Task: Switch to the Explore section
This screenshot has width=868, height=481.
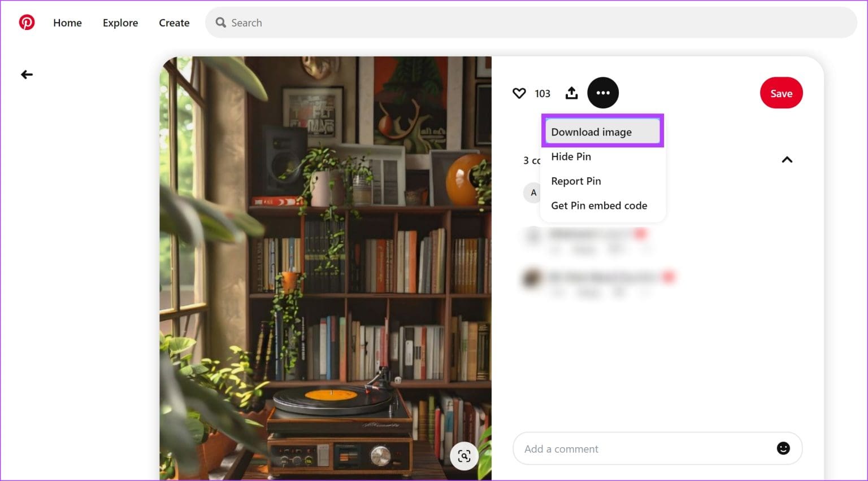Action: point(120,23)
